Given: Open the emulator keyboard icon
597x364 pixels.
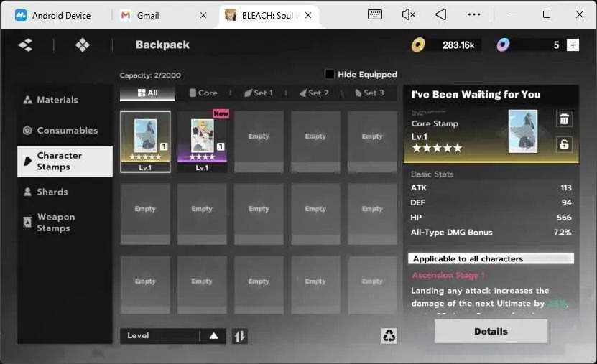Looking at the screenshot, I should 375,14.
